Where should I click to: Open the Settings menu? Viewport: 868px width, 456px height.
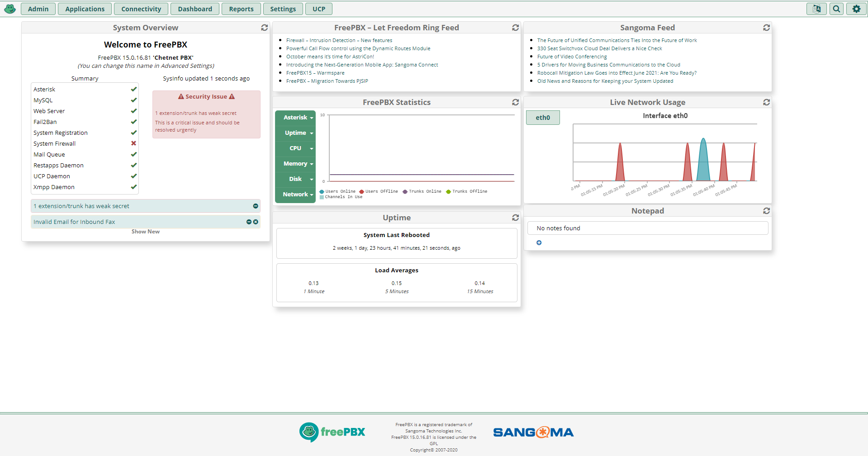pyautogui.click(x=283, y=9)
